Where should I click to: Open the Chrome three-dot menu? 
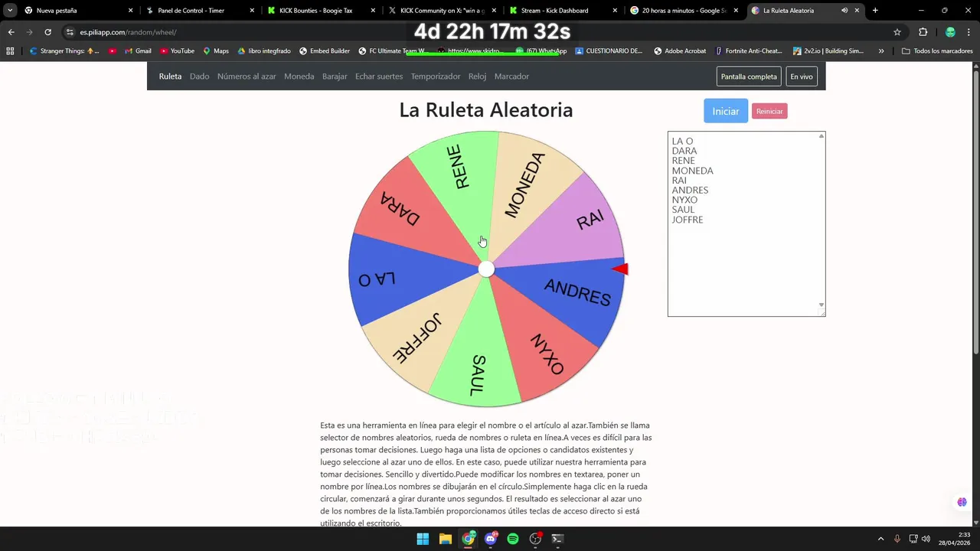(x=969, y=32)
